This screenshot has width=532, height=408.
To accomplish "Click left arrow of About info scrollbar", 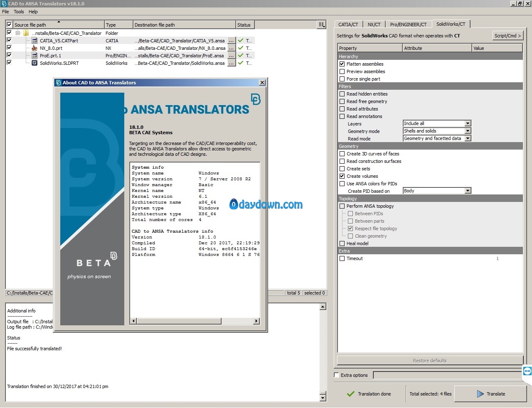I will (x=133, y=321).
